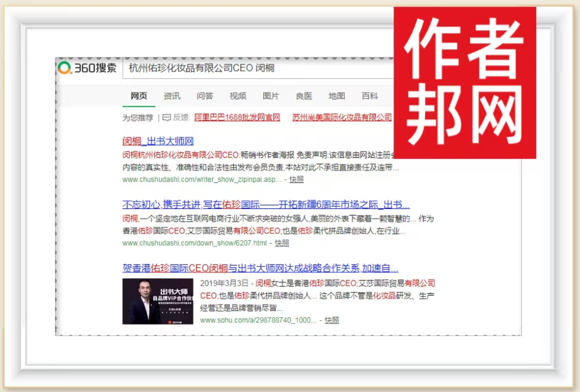
Task: Open the 闵桐_出书大师网 result title
Action: tap(158, 141)
